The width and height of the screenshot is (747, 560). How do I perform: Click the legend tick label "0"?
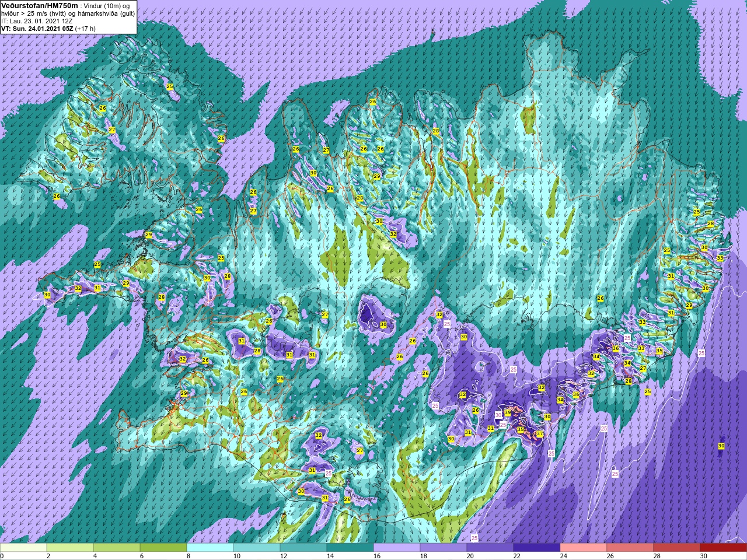2,556
